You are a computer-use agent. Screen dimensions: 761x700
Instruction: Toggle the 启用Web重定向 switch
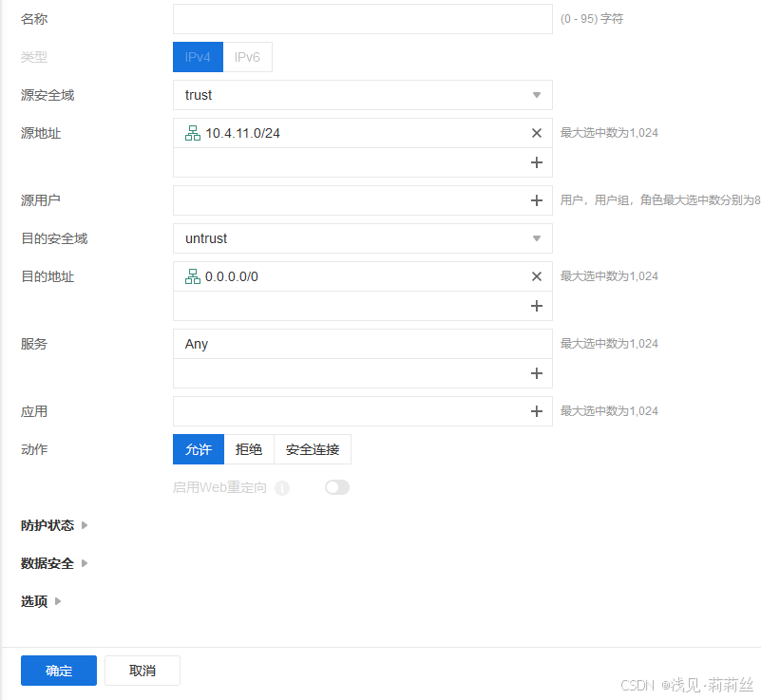pyautogui.click(x=337, y=487)
